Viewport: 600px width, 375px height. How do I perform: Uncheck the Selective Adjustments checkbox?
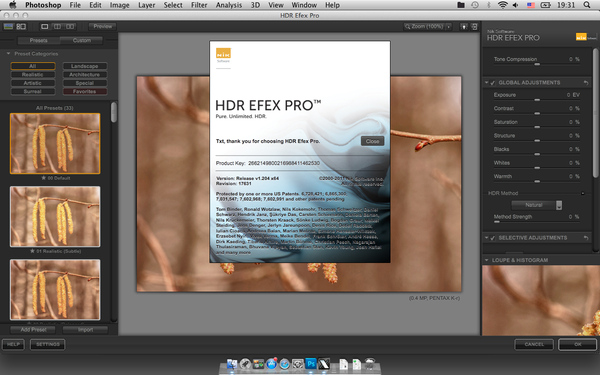tap(493, 238)
